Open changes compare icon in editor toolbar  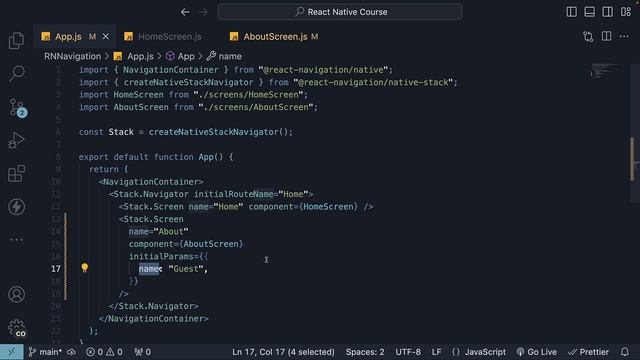588,37
